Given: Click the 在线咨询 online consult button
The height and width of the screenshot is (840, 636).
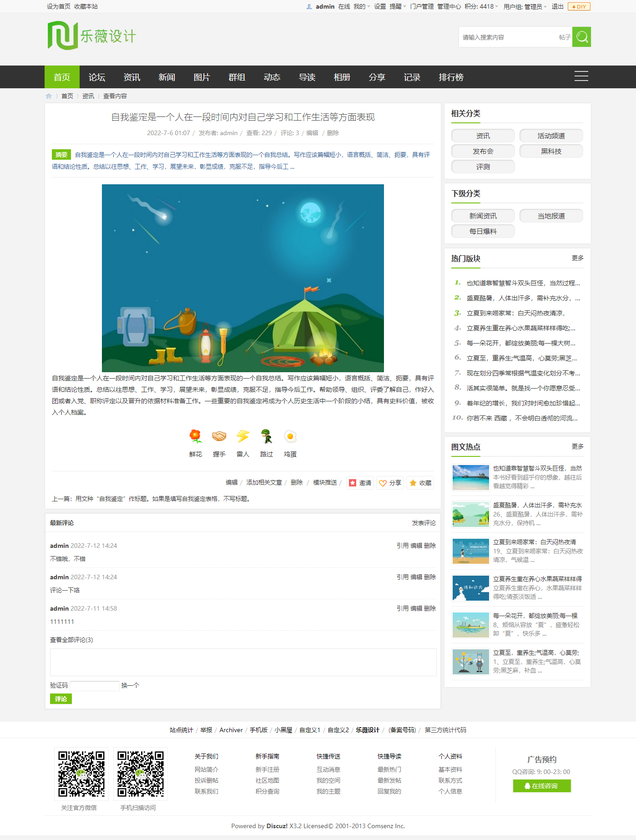Looking at the screenshot, I should pyautogui.click(x=541, y=786).
